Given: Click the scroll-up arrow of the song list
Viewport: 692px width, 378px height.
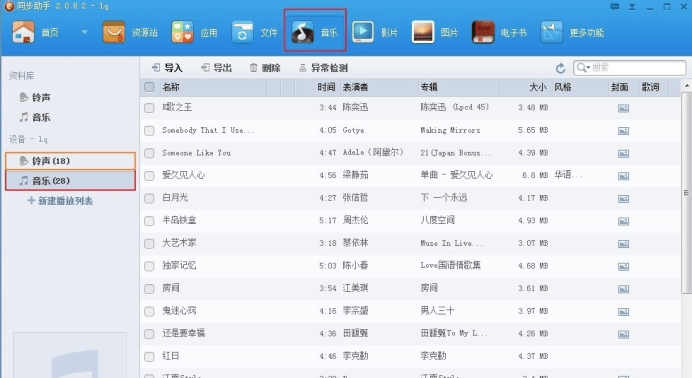Looking at the screenshot, I should tap(686, 85).
